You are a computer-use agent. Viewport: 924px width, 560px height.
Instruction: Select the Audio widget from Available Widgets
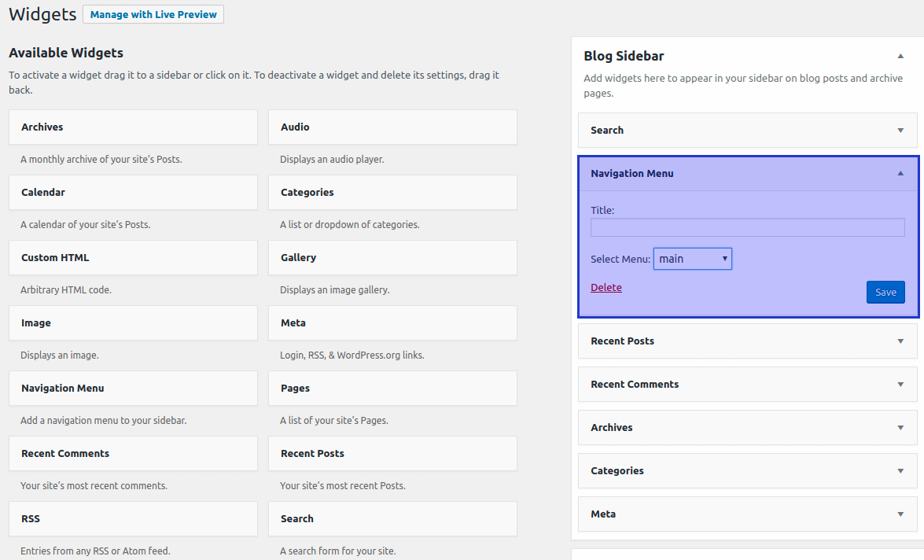point(392,127)
